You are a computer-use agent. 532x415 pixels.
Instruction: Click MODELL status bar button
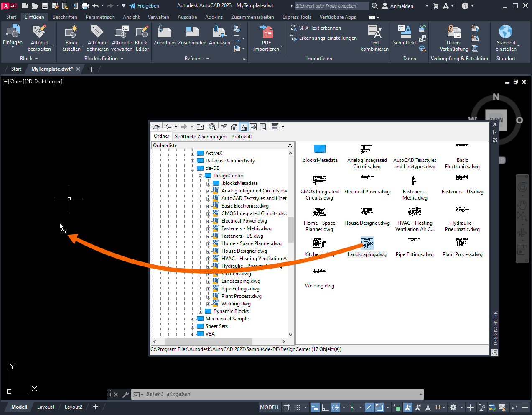(270, 407)
